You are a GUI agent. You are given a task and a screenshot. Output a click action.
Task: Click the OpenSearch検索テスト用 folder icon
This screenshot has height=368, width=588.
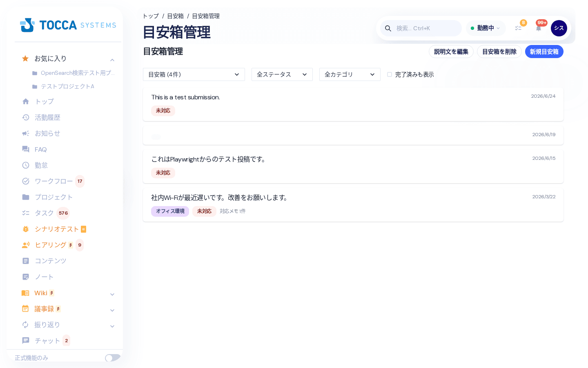[35, 73]
